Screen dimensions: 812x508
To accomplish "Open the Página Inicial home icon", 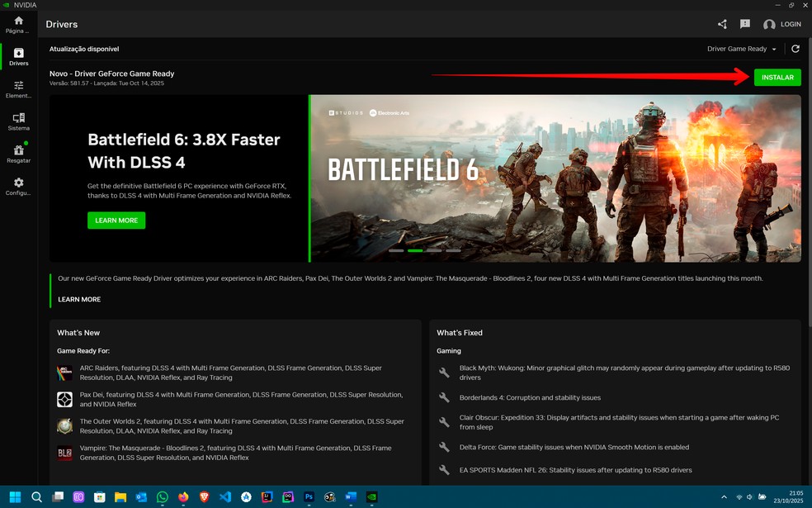I will point(18,24).
